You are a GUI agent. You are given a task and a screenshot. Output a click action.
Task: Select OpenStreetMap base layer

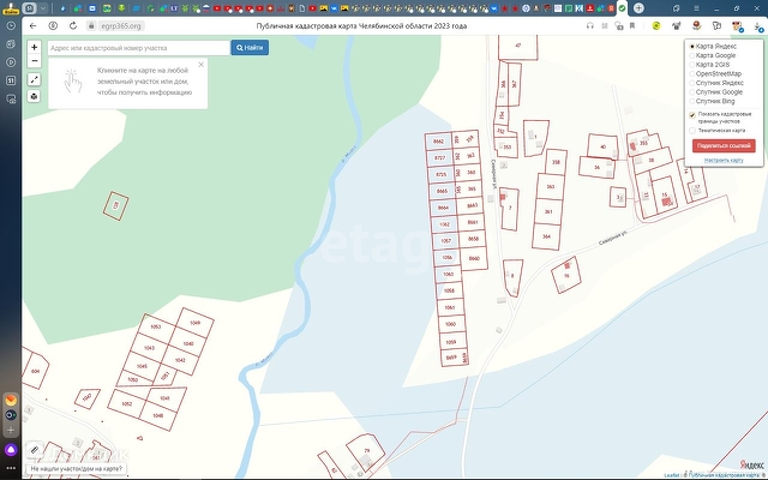(x=693, y=73)
